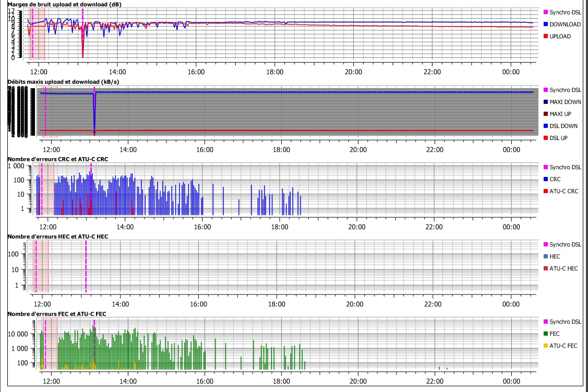Toggle the DSL UP legend series

coord(560,138)
